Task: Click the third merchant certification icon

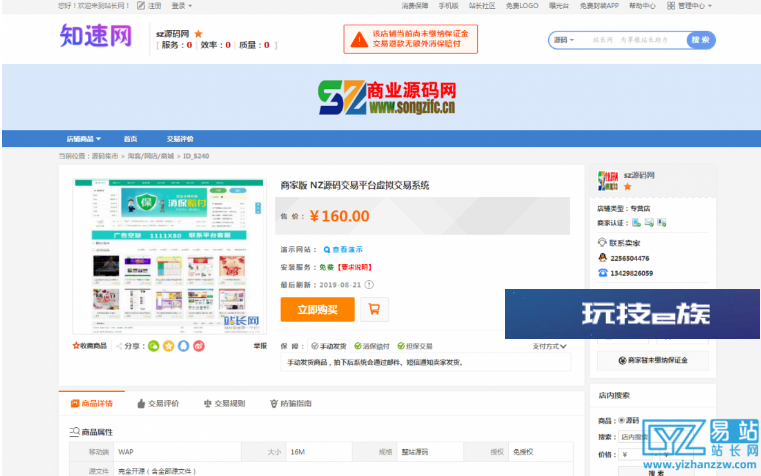Action: point(662,223)
